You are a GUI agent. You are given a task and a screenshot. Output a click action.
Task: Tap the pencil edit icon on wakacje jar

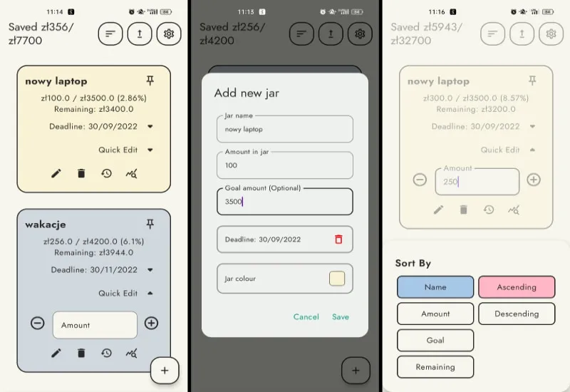56,353
